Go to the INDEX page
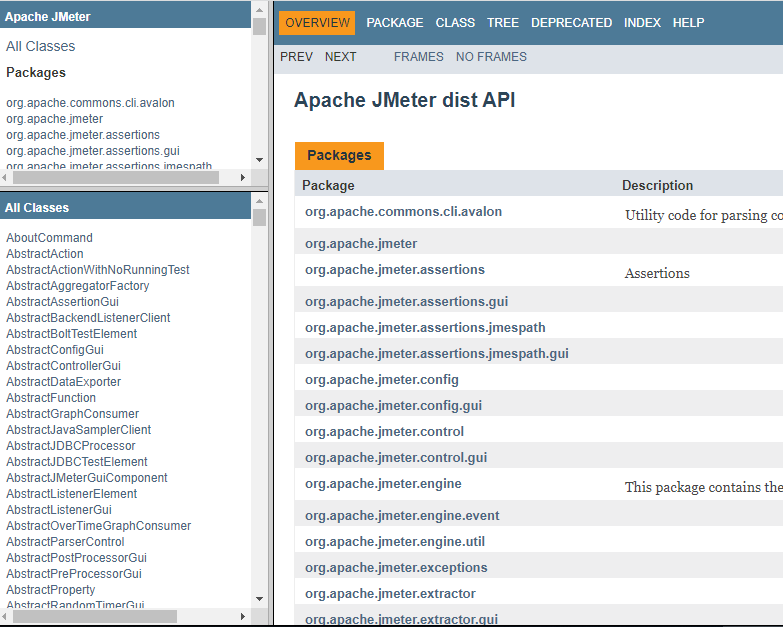783x627 pixels. (x=642, y=22)
